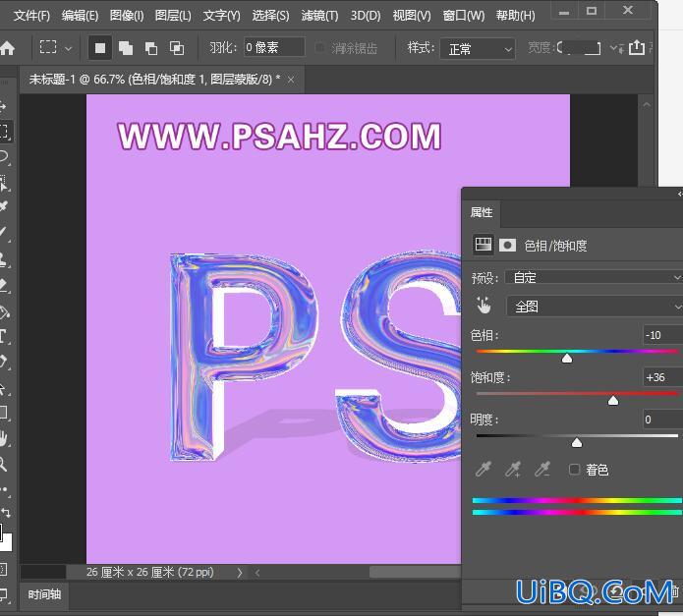
Task: Select Add to Selection mode icon
Action: point(126,48)
